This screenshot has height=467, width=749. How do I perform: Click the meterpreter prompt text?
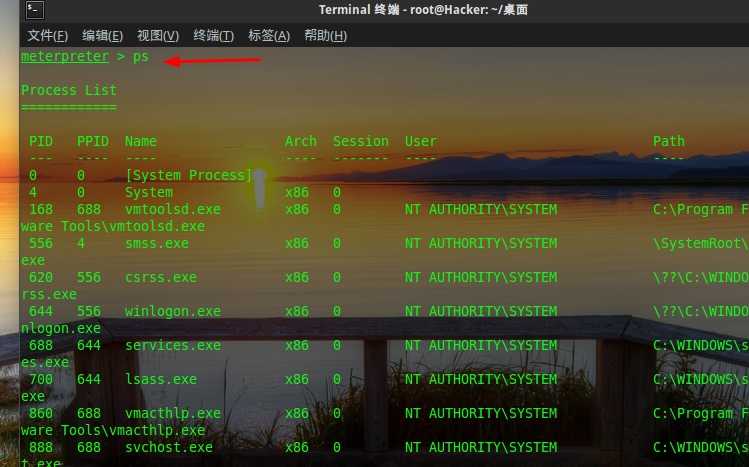[x=65, y=57]
